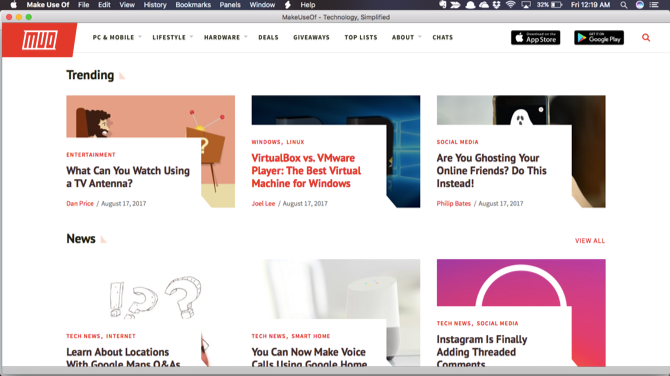Open Are You Ghosting Your Online Friends article

coord(491,170)
